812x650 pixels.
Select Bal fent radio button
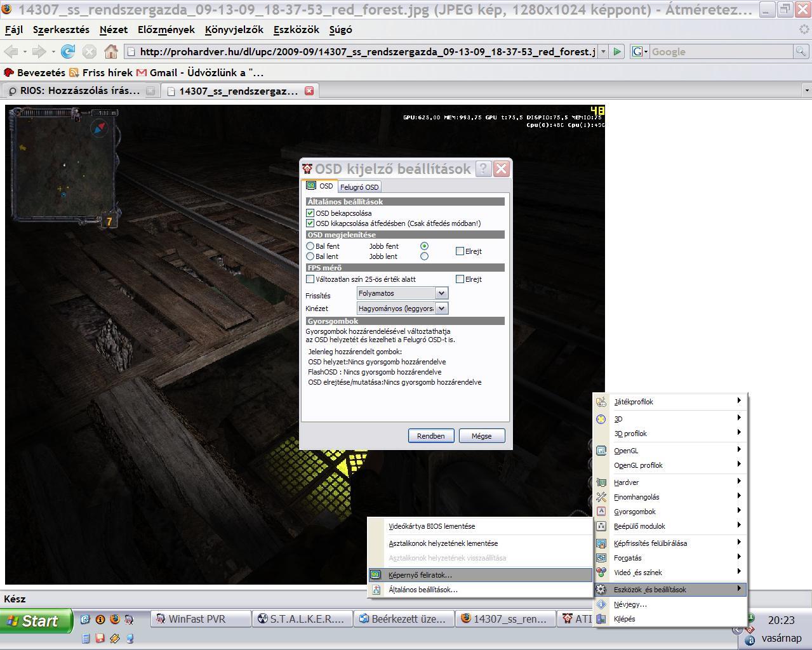[x=310, y=246]
